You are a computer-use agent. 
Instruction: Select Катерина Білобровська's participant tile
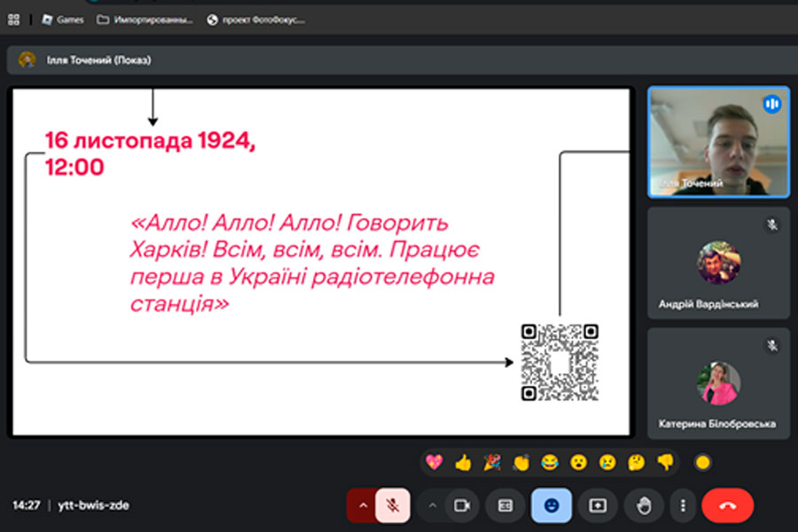(x=718, y=383)
